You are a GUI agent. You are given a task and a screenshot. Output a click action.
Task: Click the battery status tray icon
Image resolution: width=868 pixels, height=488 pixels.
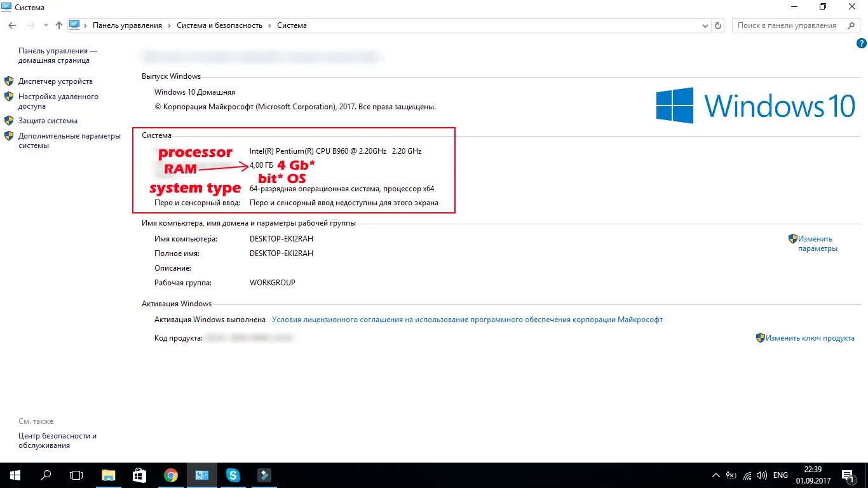click(x=731, y=475)
